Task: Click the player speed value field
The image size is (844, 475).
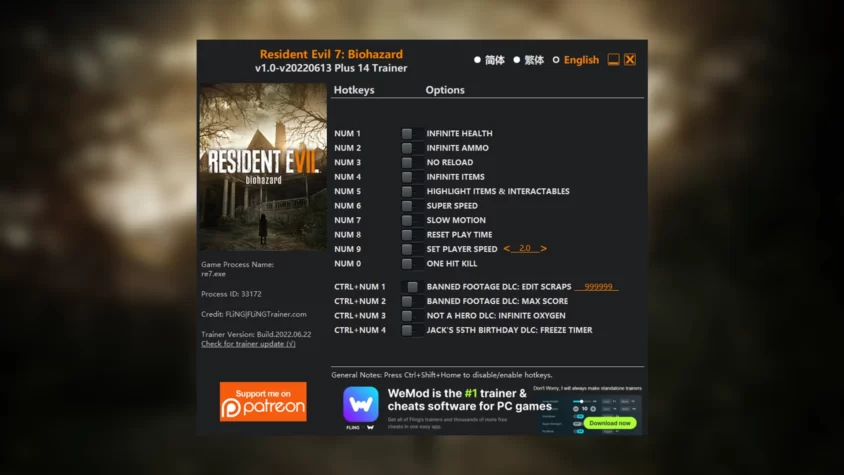Action: (x=525, y=249)
